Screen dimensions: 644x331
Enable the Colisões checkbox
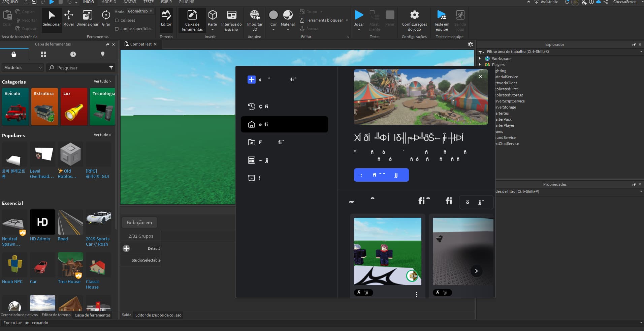[116, 20]
